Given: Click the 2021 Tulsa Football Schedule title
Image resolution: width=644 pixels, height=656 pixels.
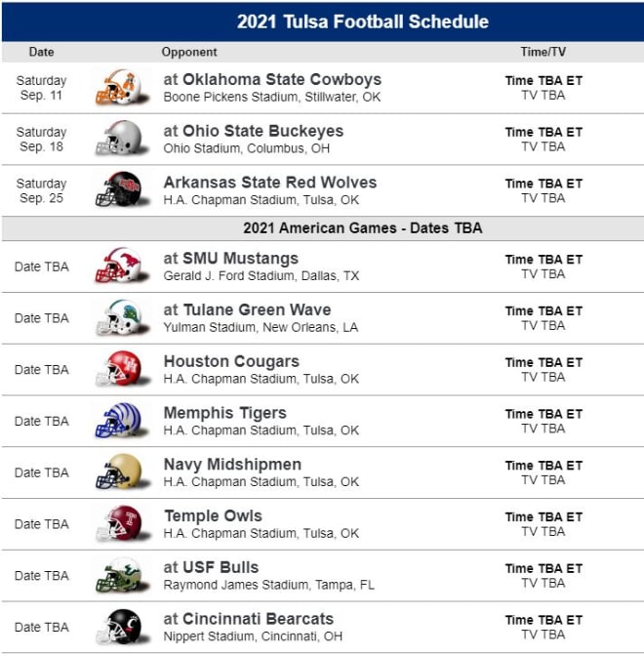Looking at the screenshot, I should [x=363, y=21].
